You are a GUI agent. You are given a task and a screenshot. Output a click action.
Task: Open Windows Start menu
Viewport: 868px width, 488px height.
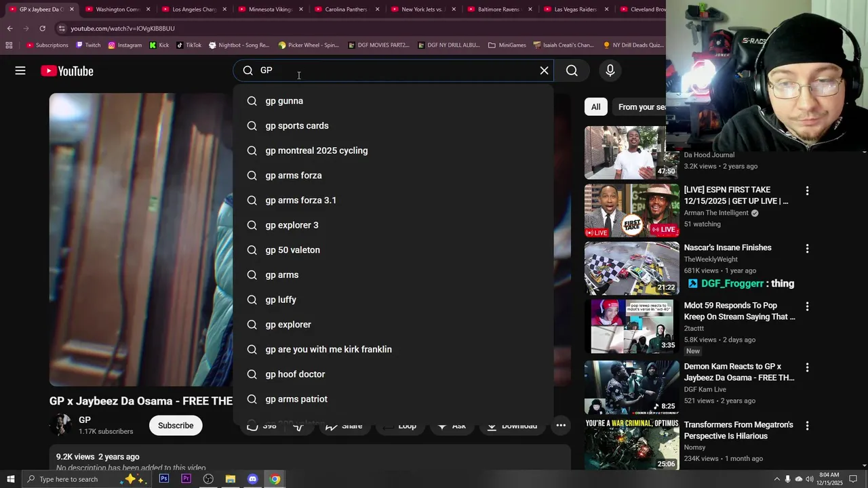point(10,479)
